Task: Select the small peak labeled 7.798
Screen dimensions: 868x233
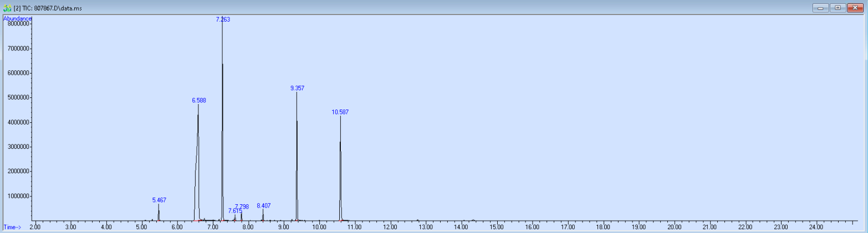Action: [x=242, y=207]
